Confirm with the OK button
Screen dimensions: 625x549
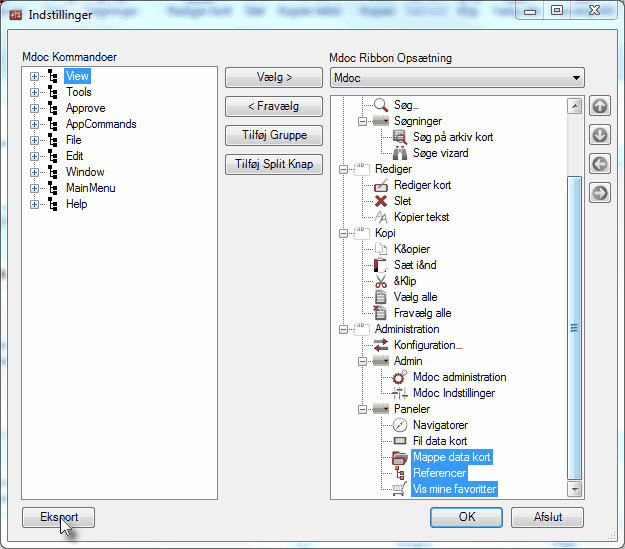[x=466, y=517]
